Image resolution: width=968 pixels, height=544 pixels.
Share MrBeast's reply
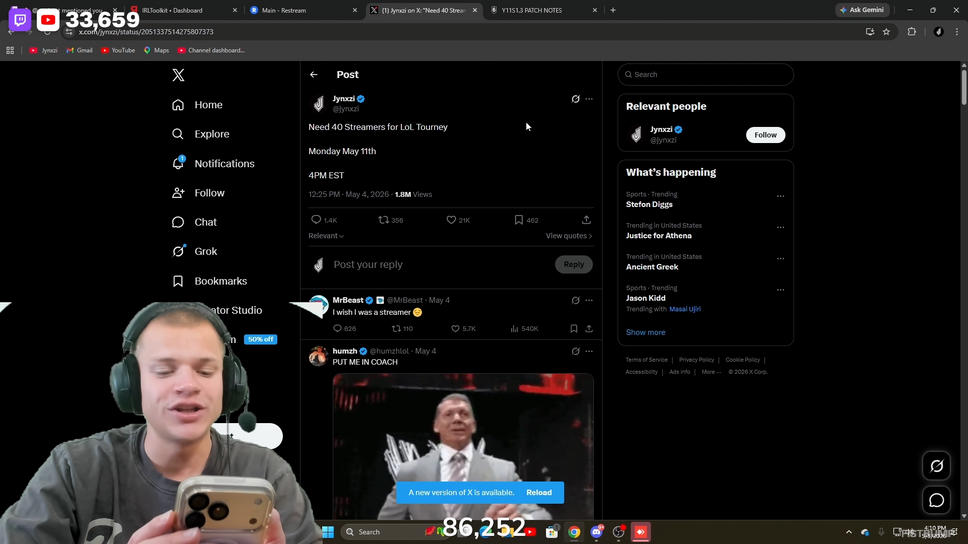(x=589, y=328)
